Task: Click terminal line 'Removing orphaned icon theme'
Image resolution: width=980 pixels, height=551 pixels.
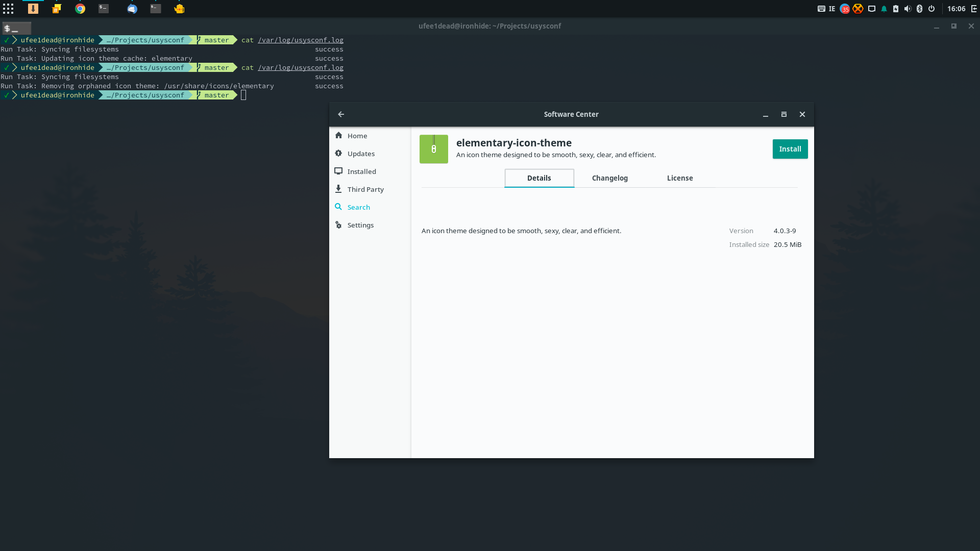Action: coord(172,86)
